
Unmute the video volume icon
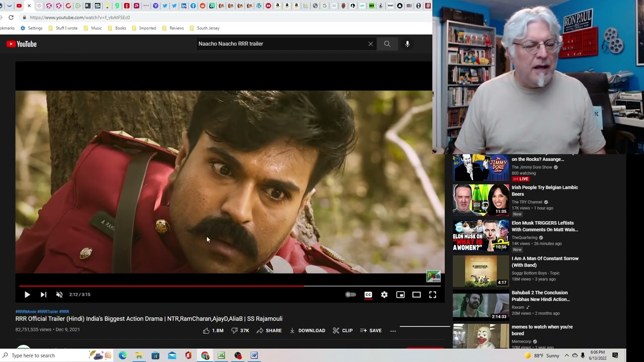(59, 295)
